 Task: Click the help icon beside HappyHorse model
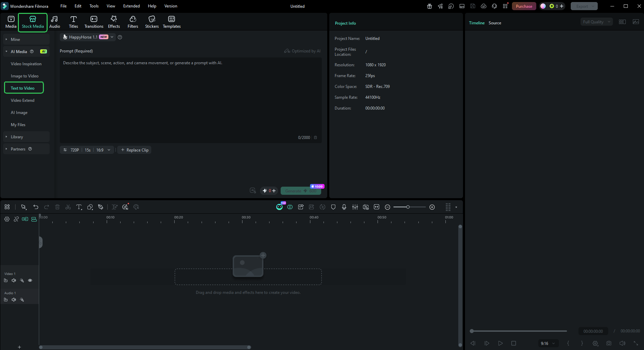[x=120, y=37]
